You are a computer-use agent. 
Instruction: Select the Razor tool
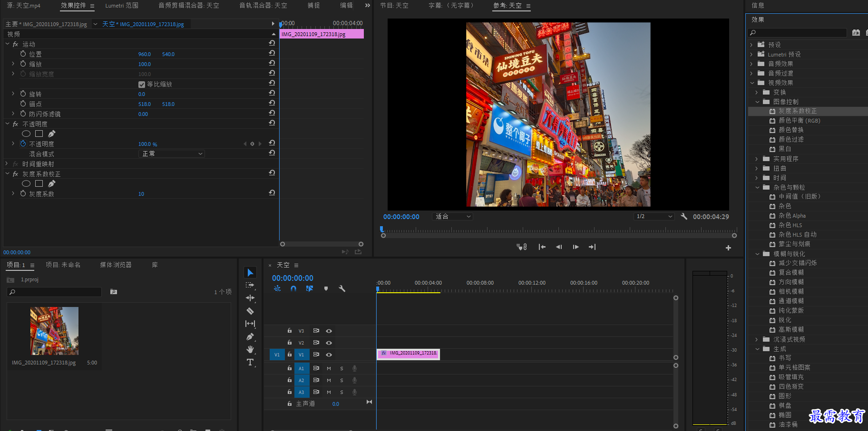pyautogui.click(x=250, y=311)
